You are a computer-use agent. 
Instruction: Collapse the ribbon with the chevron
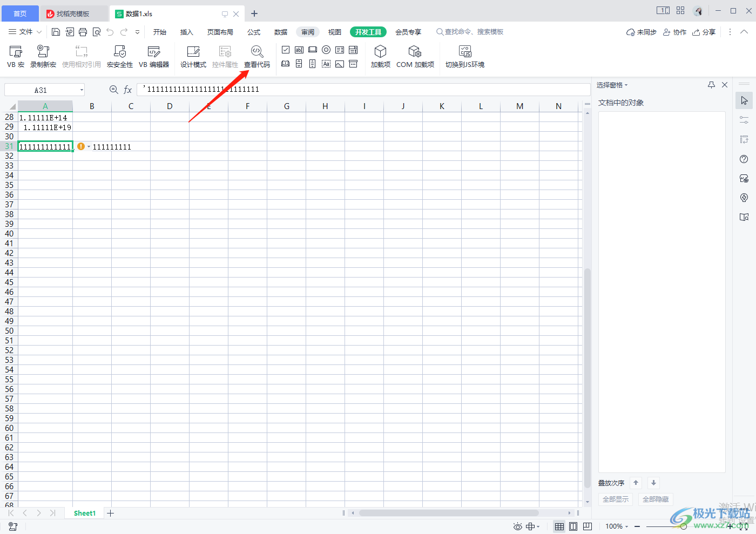(x=744, y=32)
